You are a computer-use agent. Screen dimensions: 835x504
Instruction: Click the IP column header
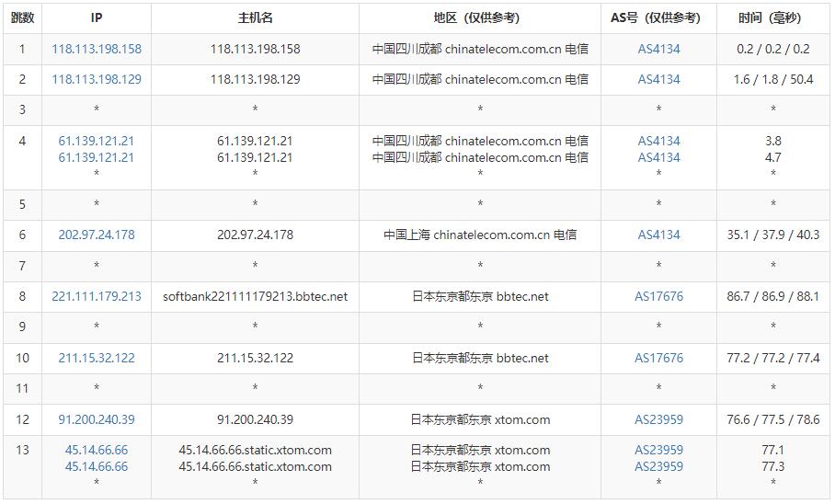97,18
